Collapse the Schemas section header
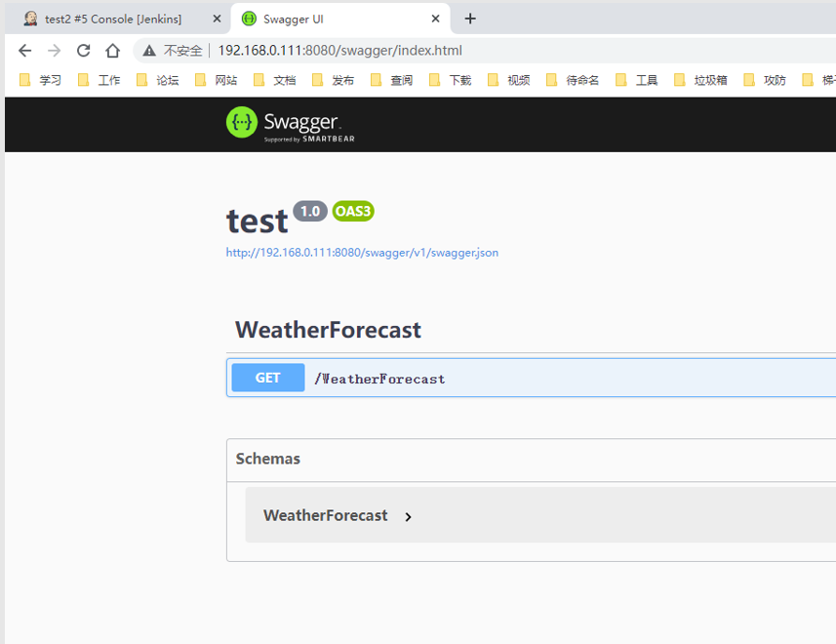The height and width of the screenshot is (644, 836). click(268, 459)
